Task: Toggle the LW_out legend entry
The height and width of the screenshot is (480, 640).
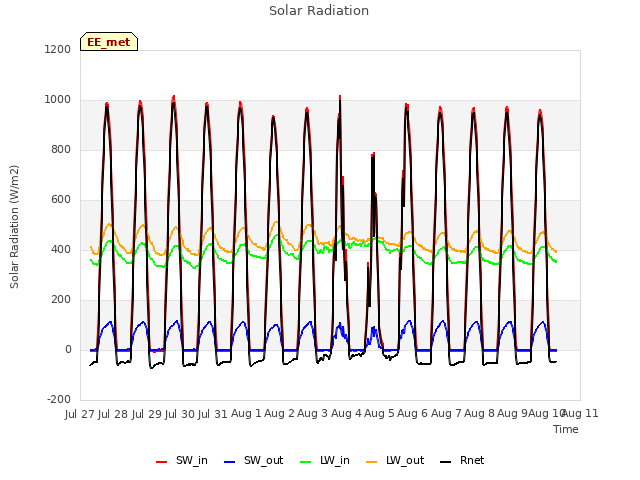Action: click(395, 460)
